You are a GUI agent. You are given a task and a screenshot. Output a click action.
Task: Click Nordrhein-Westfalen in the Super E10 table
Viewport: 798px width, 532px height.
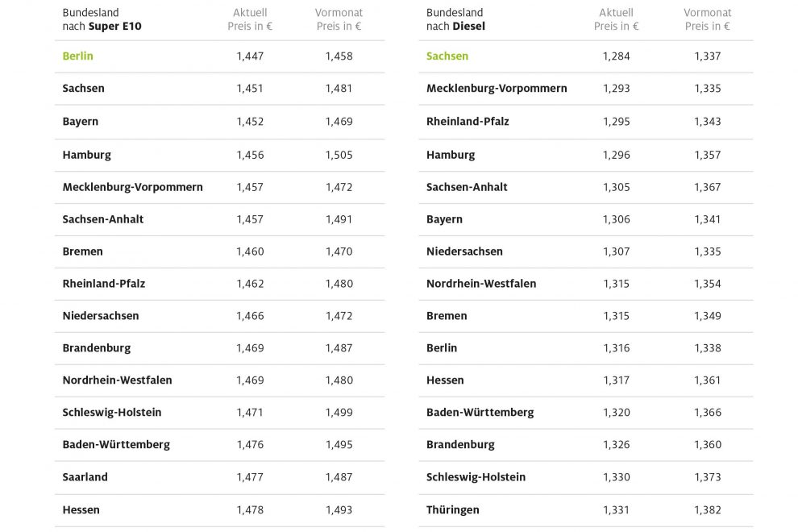coord(117,380)
